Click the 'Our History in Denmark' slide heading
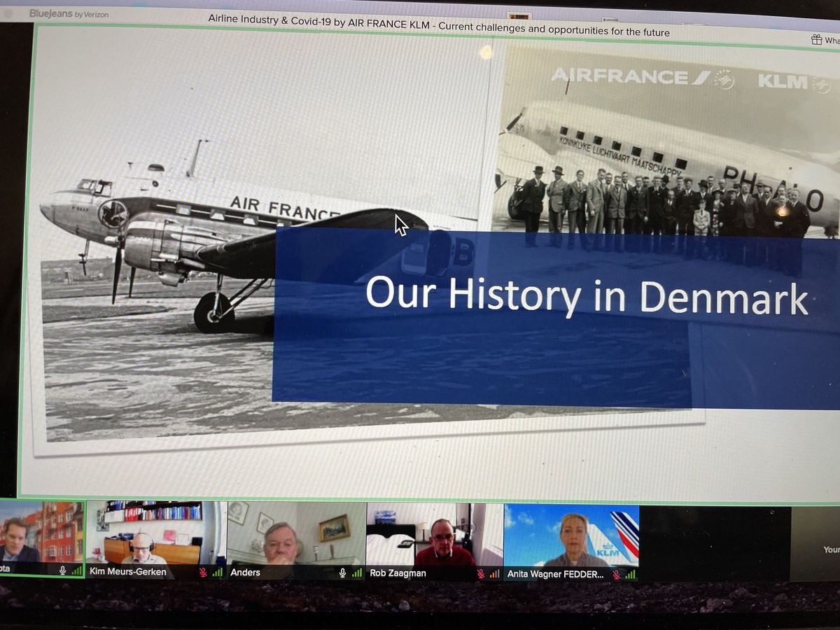Screen dimensions: 840x630 [587, 295]
